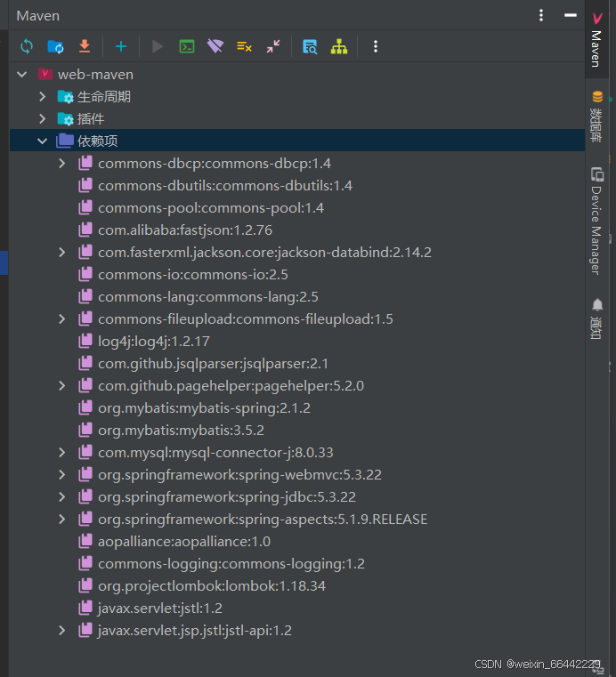Collapse the 依赖项 folder

[42, 141]
